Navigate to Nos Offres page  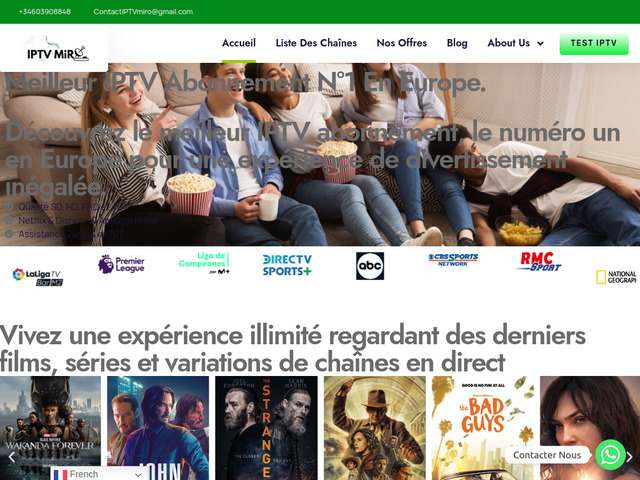coord(402,43)
